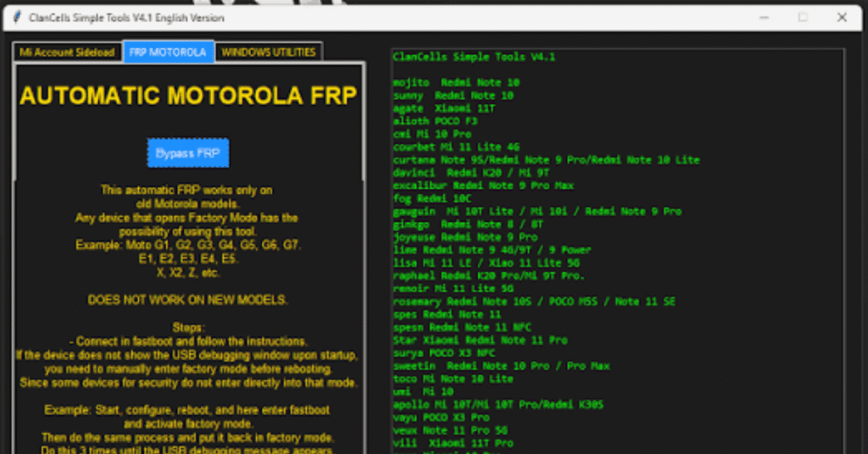Select the 'joyeuse Redmi Note 9 Pro' line
This screenshot has width=868, height=454.
click(x=465, y=237)
